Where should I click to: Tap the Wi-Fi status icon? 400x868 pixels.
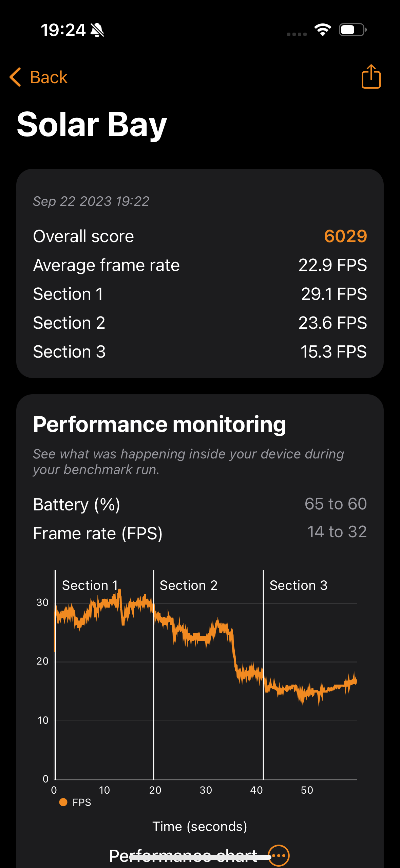pos(323,30)
